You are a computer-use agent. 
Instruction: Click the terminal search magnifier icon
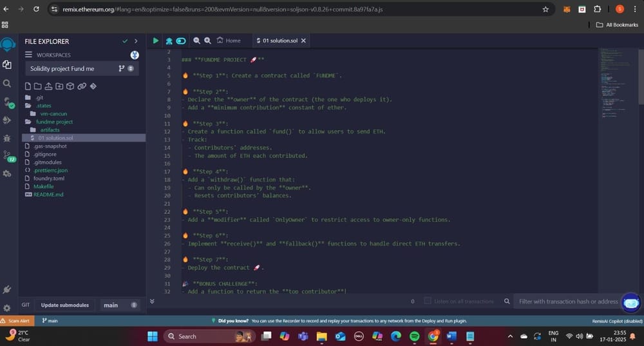(x=507, y=301)
